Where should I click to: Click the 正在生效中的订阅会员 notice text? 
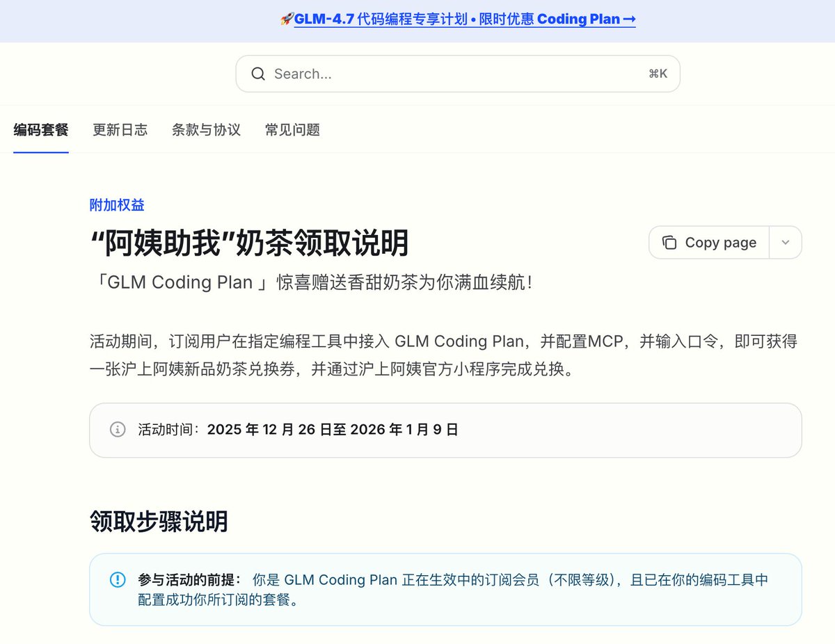click(453, 590)
